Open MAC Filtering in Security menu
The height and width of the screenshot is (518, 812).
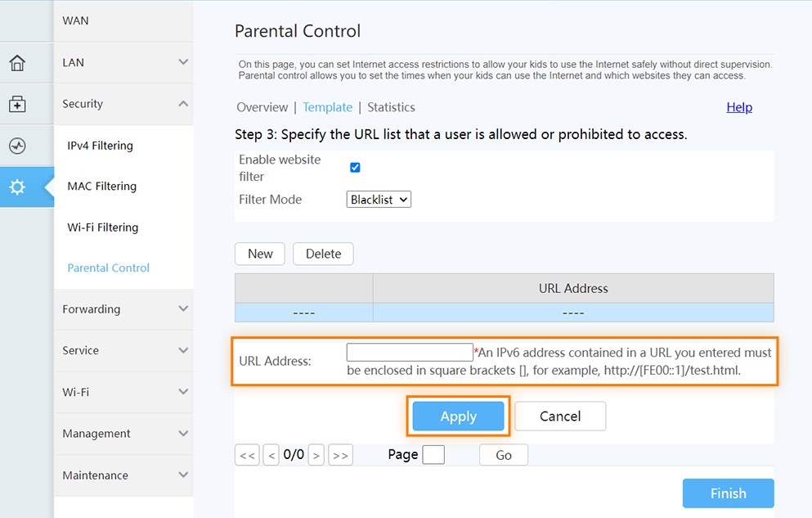(102, 186)
